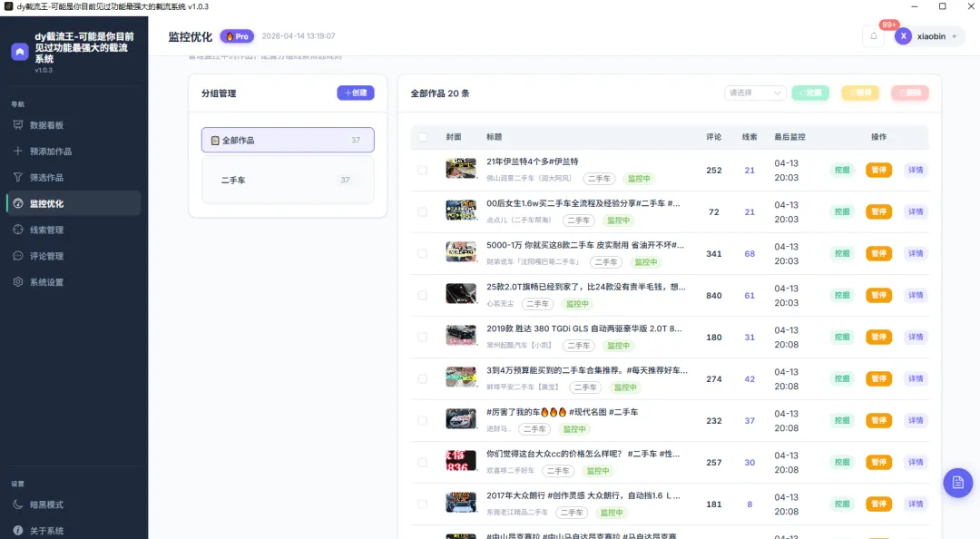This screenshot has height=539, width=980.
Task: Open the 请选择 dropdown selector
Action: [755, 93]
